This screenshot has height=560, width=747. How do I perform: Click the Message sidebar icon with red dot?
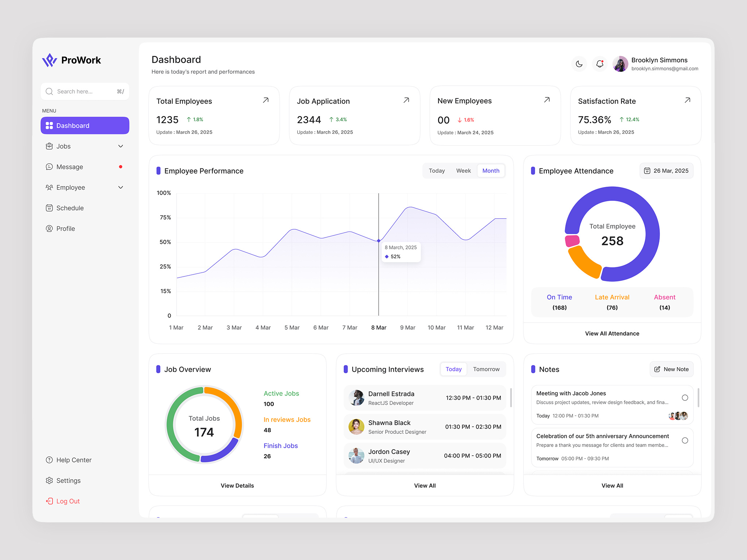(x=50, y=167)
